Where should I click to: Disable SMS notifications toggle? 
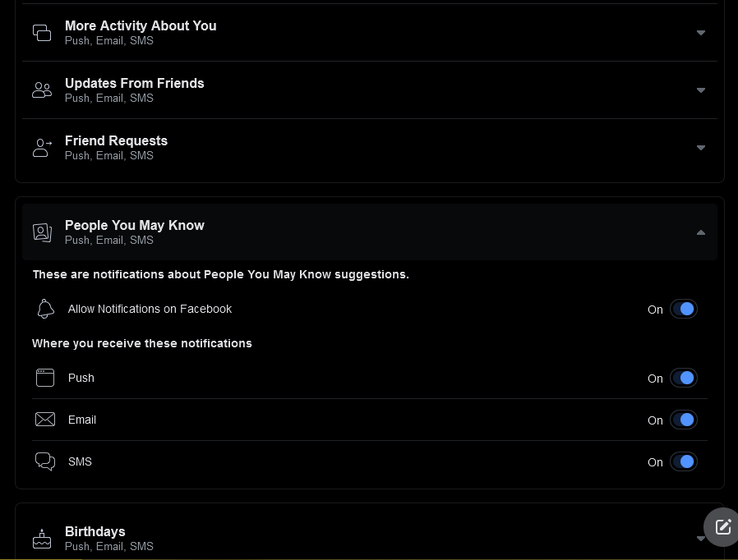(x=684, y=461)
